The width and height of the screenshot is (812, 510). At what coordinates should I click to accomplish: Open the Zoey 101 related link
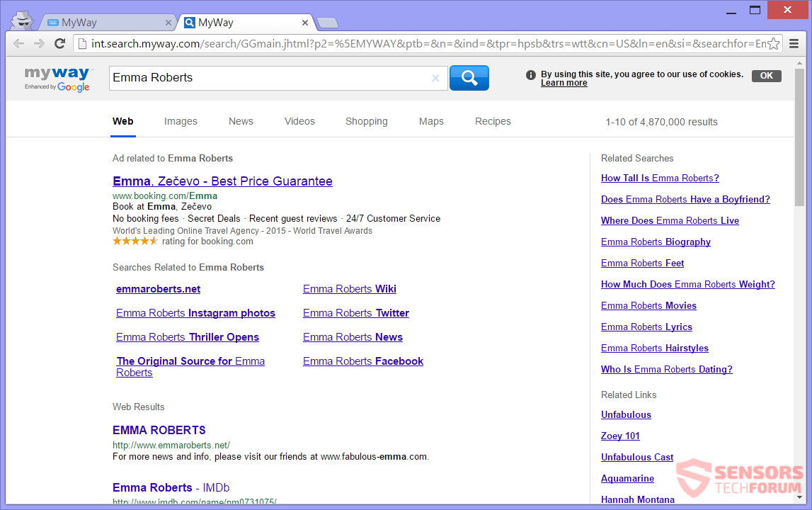[x=620, y=436]
